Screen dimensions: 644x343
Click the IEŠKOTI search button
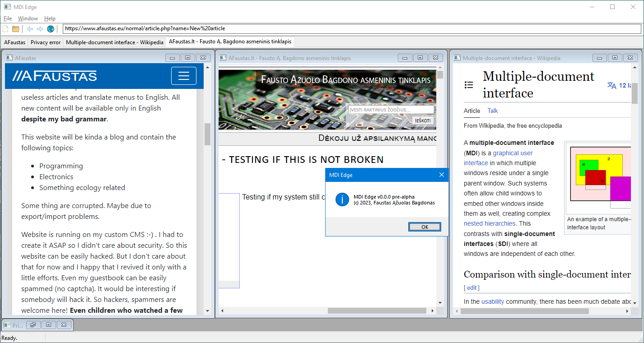click(423, 121)
